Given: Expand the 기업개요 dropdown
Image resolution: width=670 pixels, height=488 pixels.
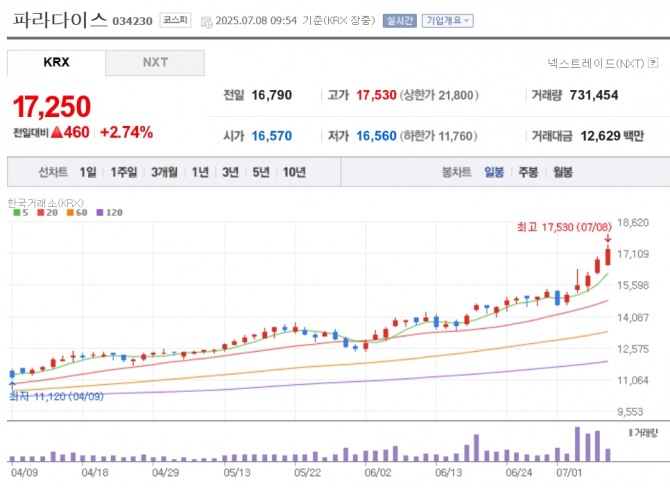Looking at the screenshot, I should 448,20.
